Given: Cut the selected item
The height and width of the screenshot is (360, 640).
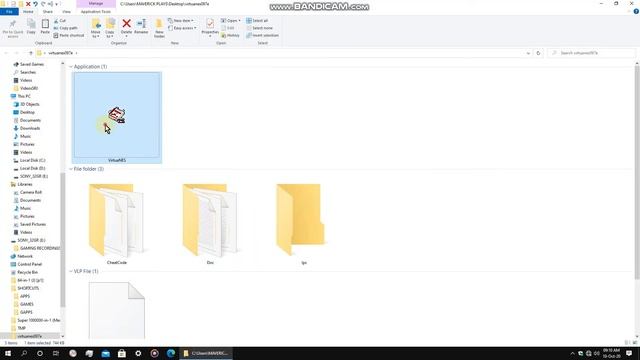Looking at the screenshot, I should pyautogui.click(x=60, y=20).
